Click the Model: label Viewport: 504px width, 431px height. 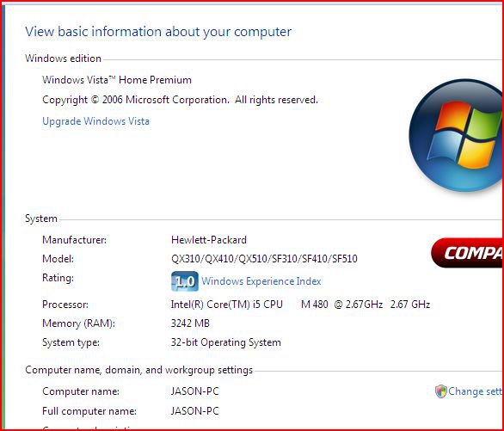click(x=58, y=259)
